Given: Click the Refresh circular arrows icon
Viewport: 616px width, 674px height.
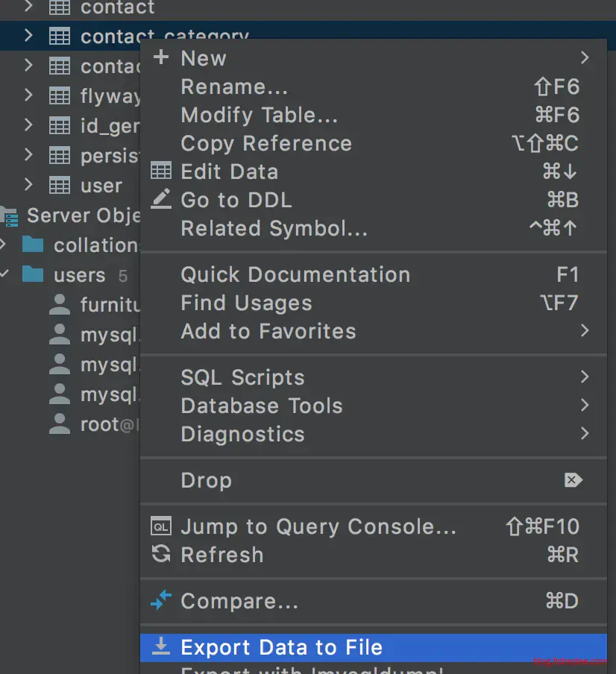Looking at the screenshot, I should (x=160, y=555).
